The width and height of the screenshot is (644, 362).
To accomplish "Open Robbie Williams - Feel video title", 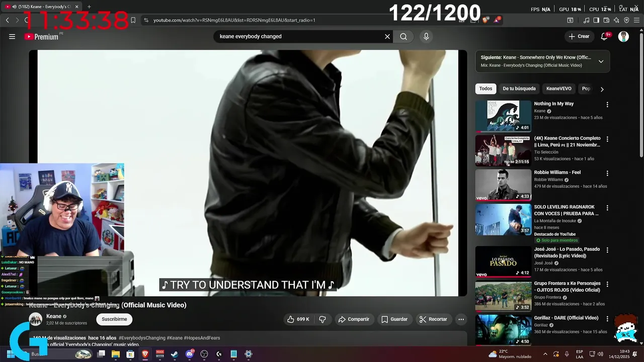I will 557,172.
